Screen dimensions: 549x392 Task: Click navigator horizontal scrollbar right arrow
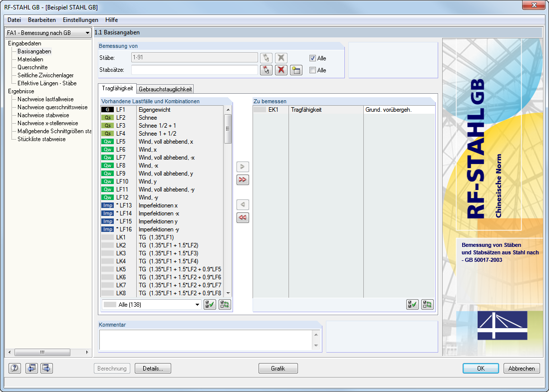[x=87, y=352]
